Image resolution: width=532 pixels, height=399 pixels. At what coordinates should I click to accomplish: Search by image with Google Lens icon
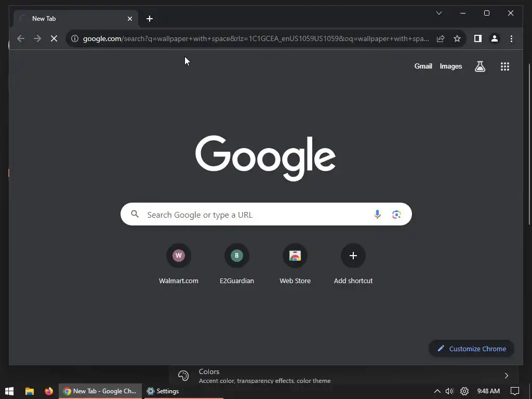[x=396, y=215]
